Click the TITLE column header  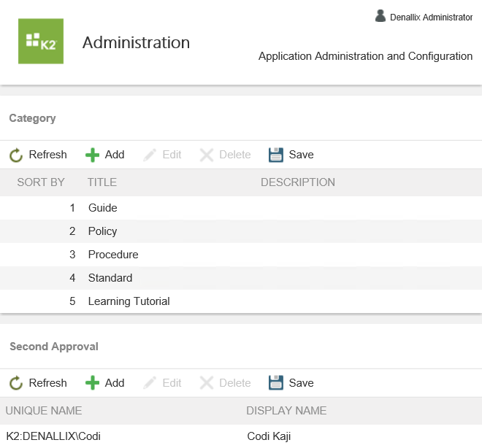102,182
